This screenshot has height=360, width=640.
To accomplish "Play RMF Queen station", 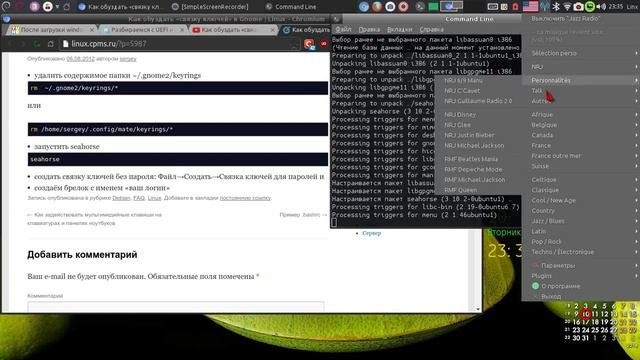I will pyautogui.click(x=477, y=190).
